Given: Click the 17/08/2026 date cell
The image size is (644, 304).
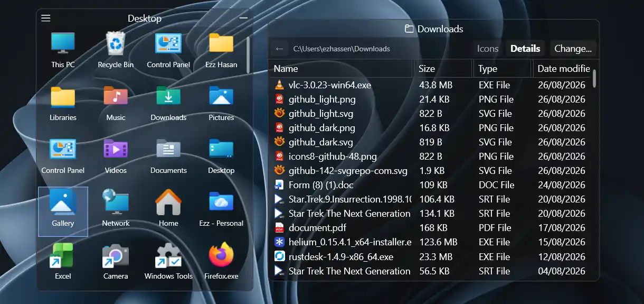Looking at the screenshot, I should pyautogui.click(x=562, y=228).
